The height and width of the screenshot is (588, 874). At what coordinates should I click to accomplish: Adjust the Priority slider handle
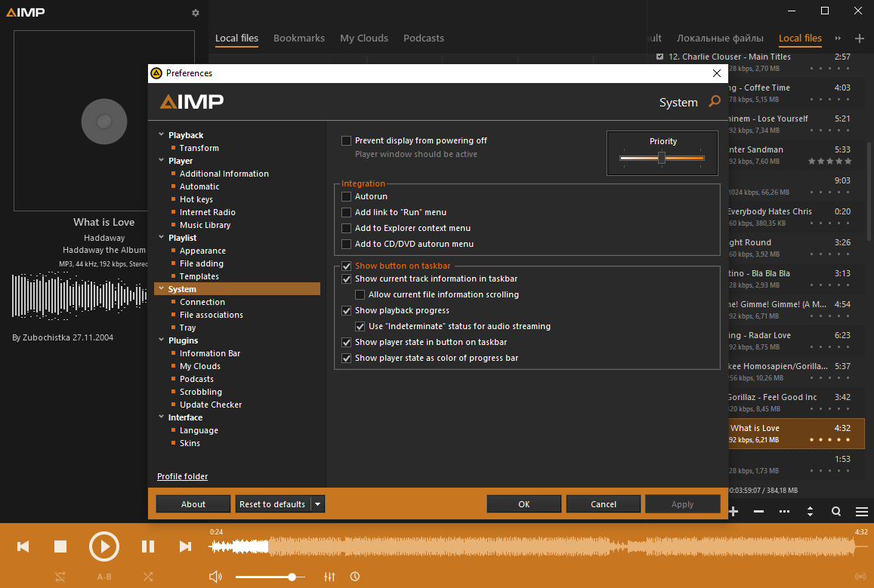[662, 159]
